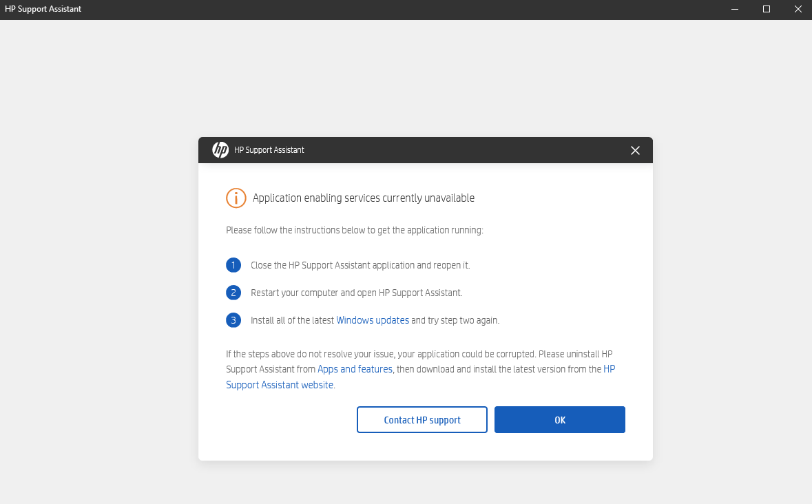The image size is (812, 504).
Task: Click the orange information icon
Action: click(236, 198)
